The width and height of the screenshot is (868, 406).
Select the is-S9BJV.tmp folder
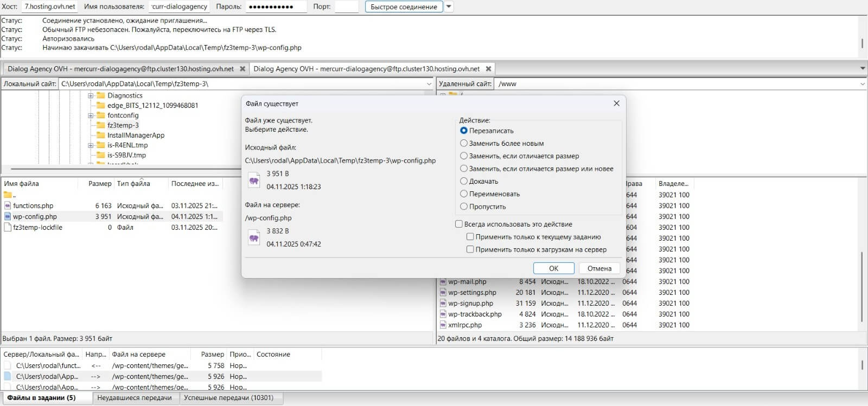(126, 155)
